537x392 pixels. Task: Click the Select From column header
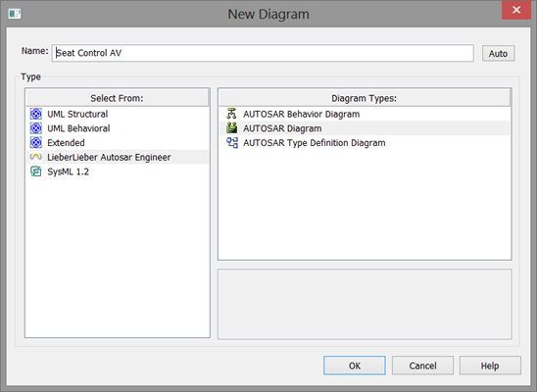pos(118,98)
